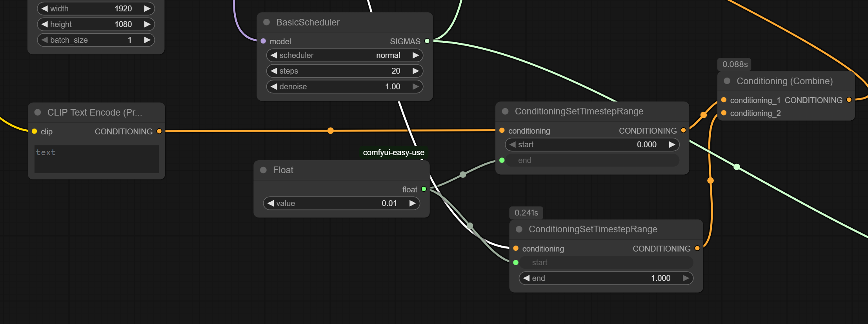Collapse the Float node using its title dot
Screen dimensions: 868x324
(x=264, y=170)
